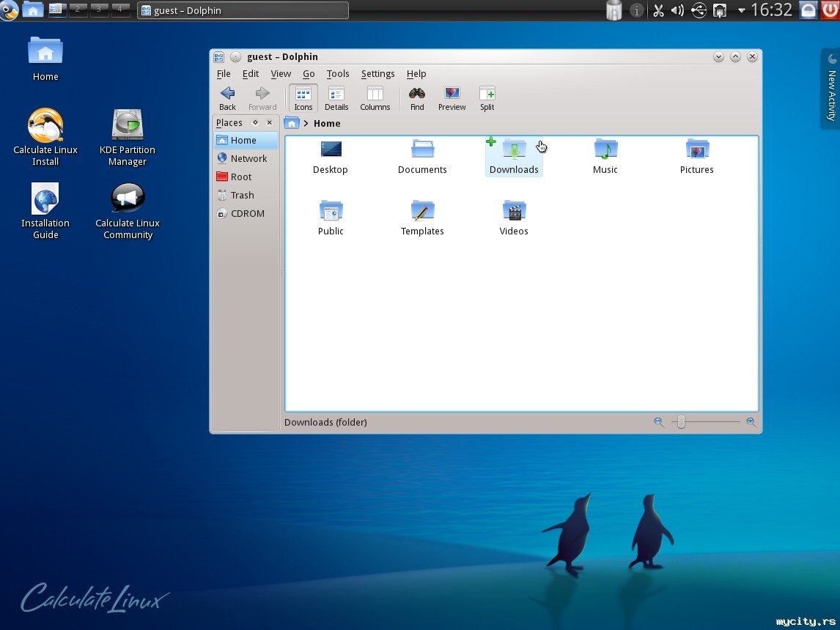The image size is (840, 630).
Task: Switch to virtual desktop 4 in pager
Action: pos(119,9)
